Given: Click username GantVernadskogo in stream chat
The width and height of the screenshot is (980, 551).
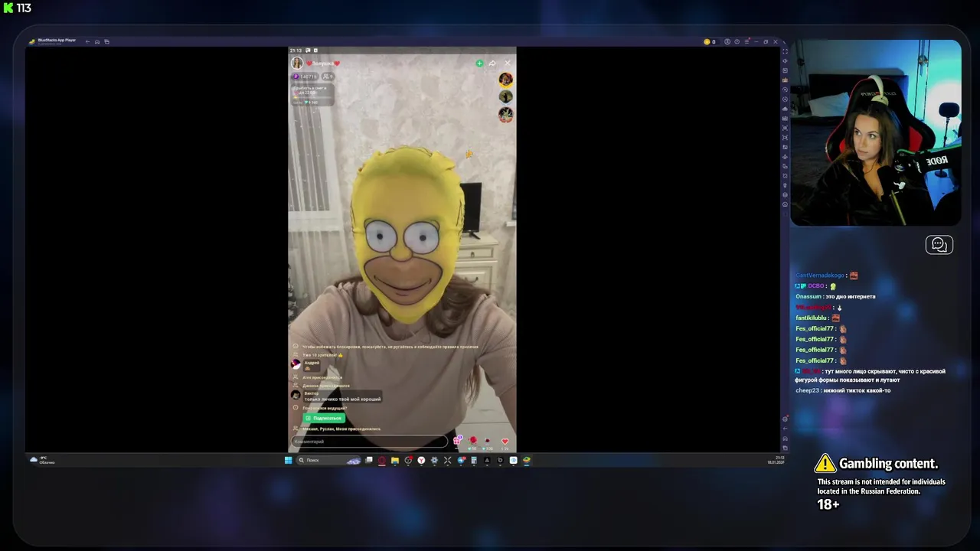Looking at the screenshot, I should pyautogui.click(x=820, y=275).
